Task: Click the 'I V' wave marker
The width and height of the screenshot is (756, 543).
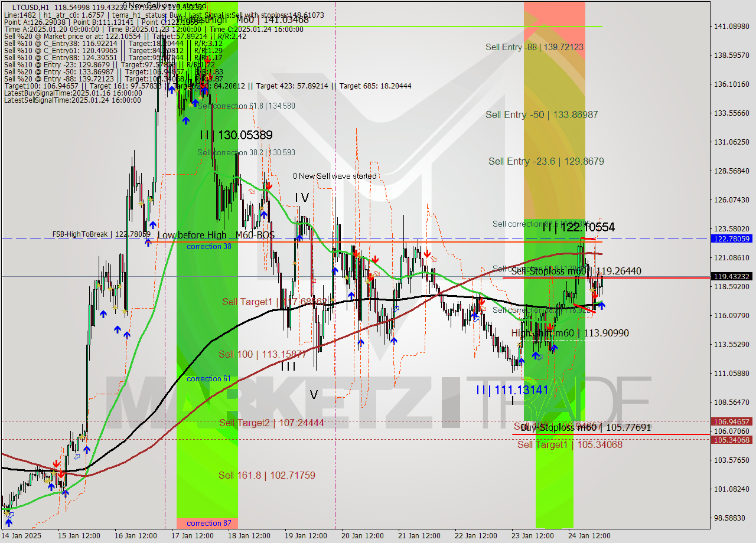Action: [x=302, y=198]
